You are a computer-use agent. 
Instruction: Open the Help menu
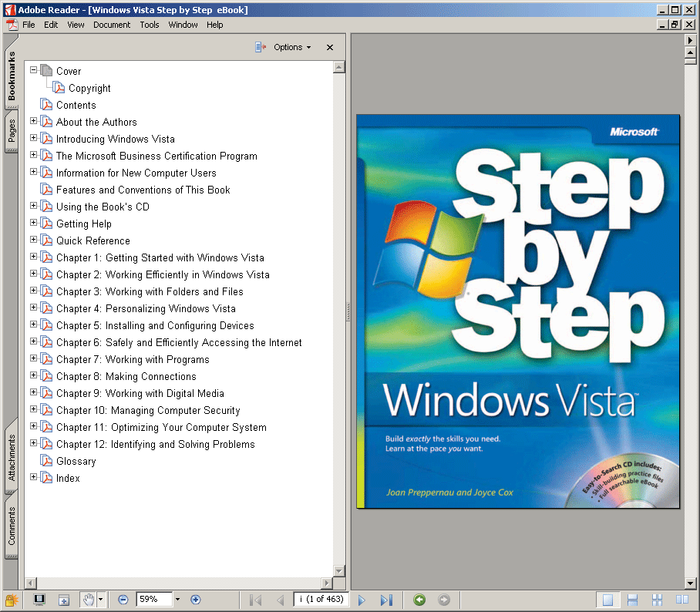215,25
